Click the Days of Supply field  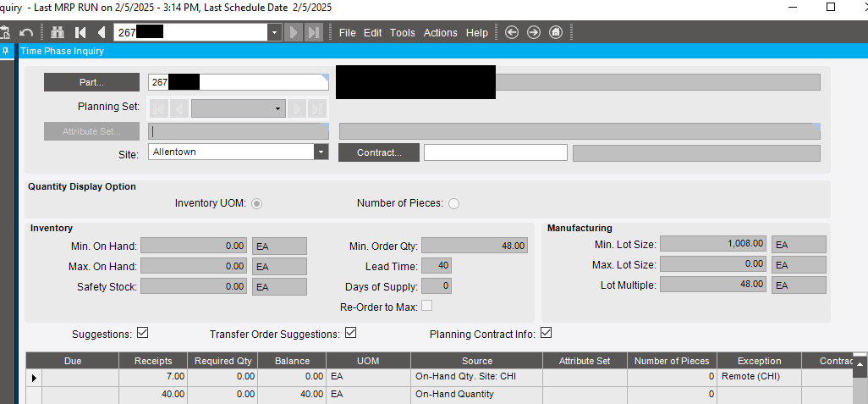pos(437,286)
